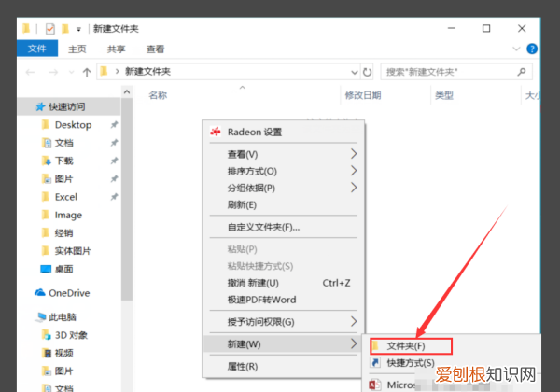Open 桌面 in the sidebar
This screenshot has height=392, width=560.
(63, 269)
